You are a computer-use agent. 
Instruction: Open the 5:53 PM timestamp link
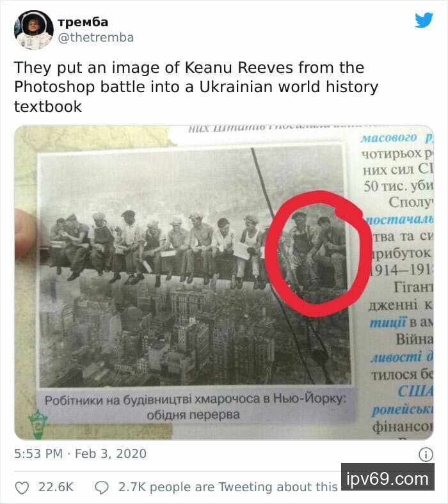pyautogui.click(x=38, y=453)
